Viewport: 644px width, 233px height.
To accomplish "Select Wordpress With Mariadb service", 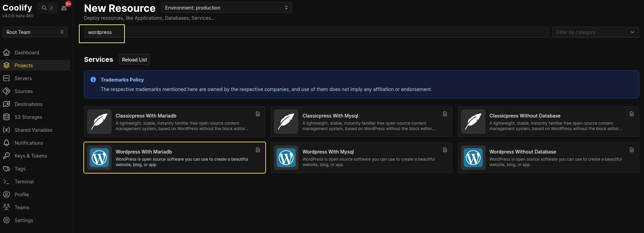I will tap(175, 158).
